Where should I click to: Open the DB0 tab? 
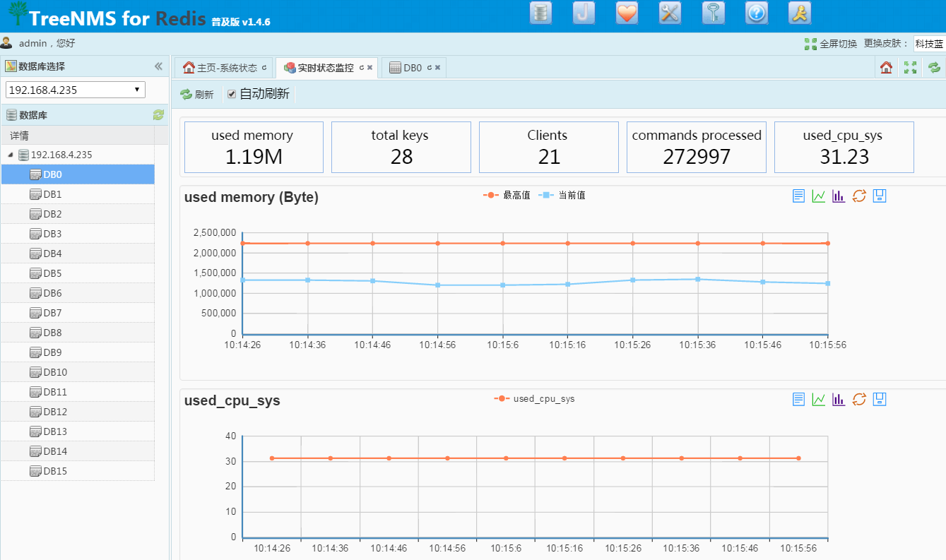411,68
